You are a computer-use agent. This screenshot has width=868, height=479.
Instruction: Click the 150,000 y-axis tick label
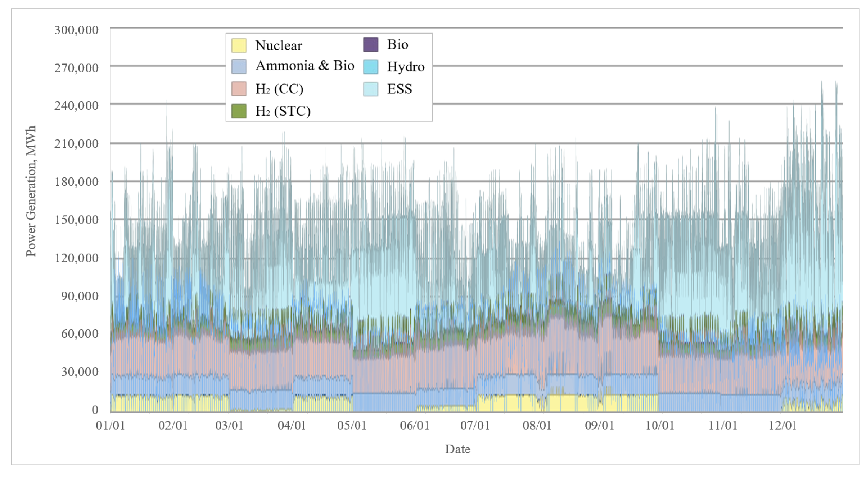click(76, 220)
